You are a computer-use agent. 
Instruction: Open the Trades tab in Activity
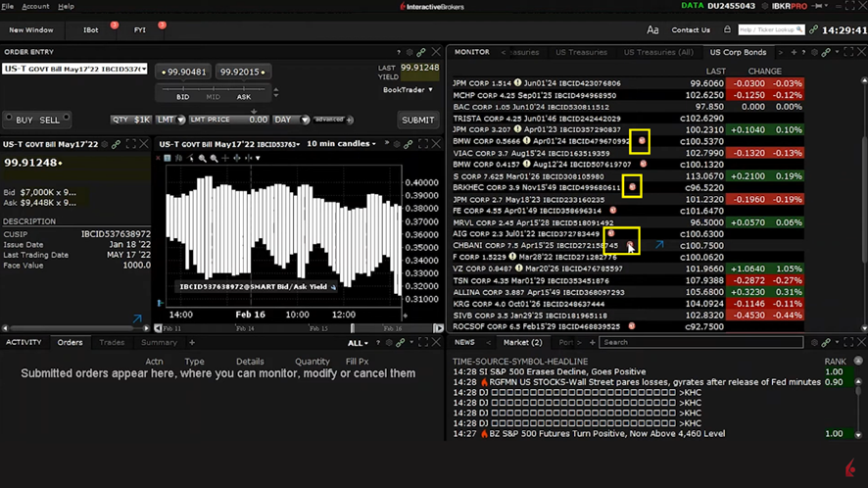(x=112, y=343)
